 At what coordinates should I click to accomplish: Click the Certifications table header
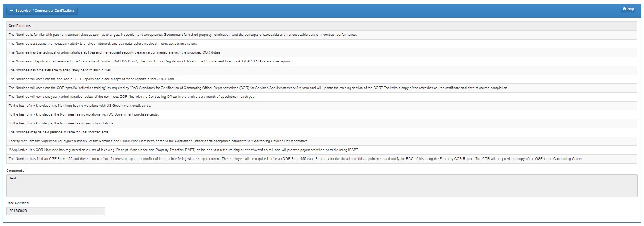20,26
